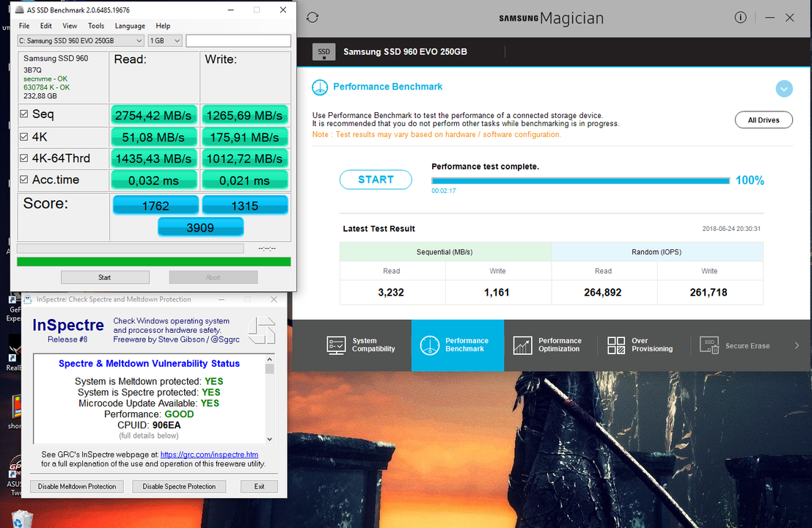Open the 1 GB test size dropdown
The width and height of the screenshot is (812, 528).
coord(165,41)
